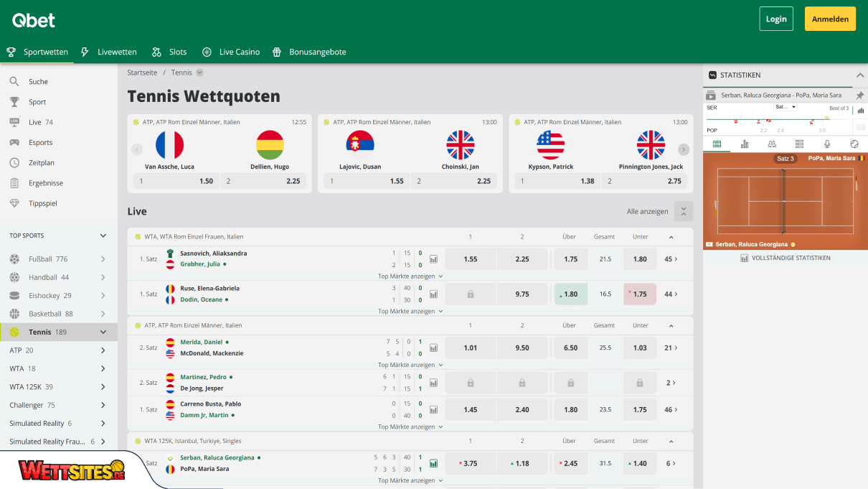Screen dimensions: 868x489
Task: Open Sportwetten tab in top navigation
Action: click(37, 52)
